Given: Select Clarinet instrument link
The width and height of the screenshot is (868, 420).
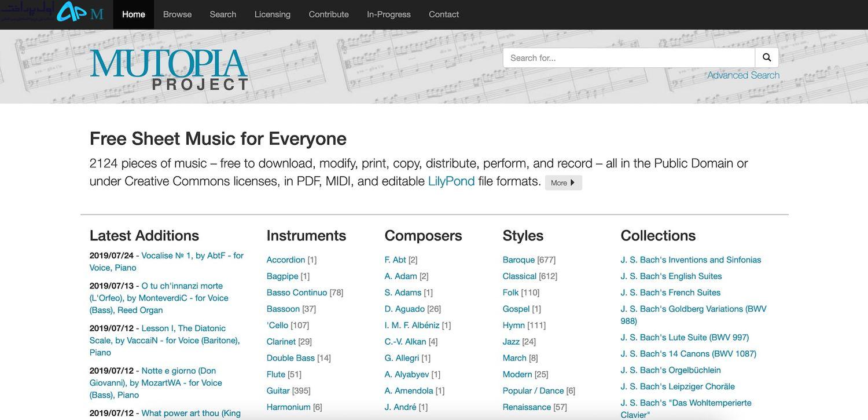Looking at the screenshot, I should coord(281,341).
